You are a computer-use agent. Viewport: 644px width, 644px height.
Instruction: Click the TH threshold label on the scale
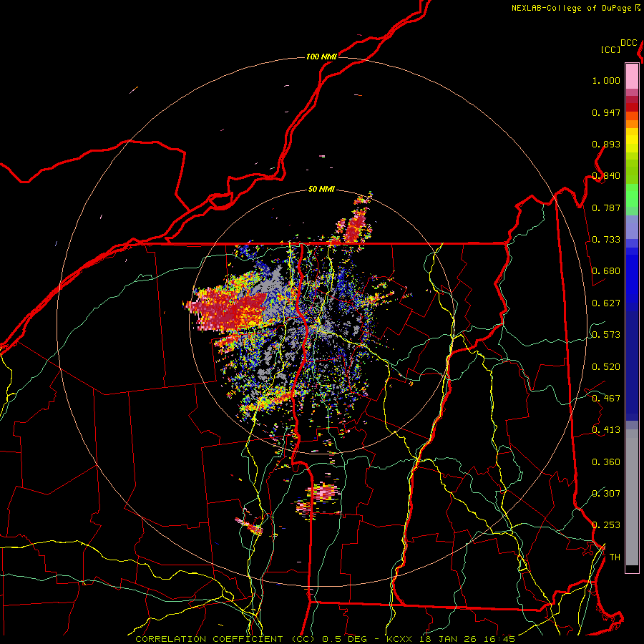[x=615, y=557]
